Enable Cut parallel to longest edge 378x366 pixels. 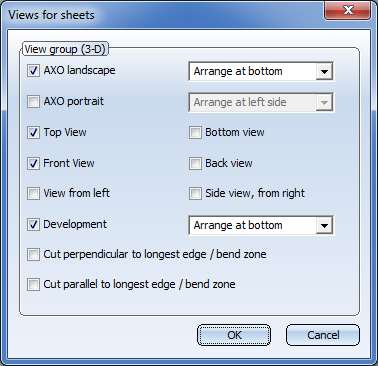click(33, 285)
